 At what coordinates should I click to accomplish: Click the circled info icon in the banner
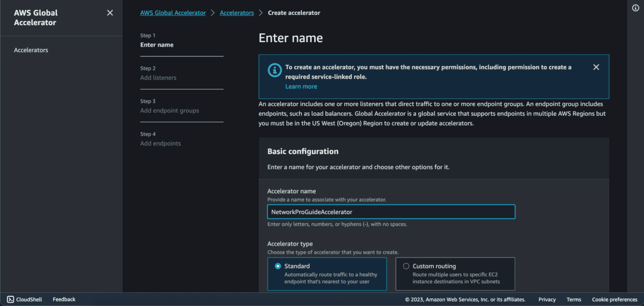275,70
